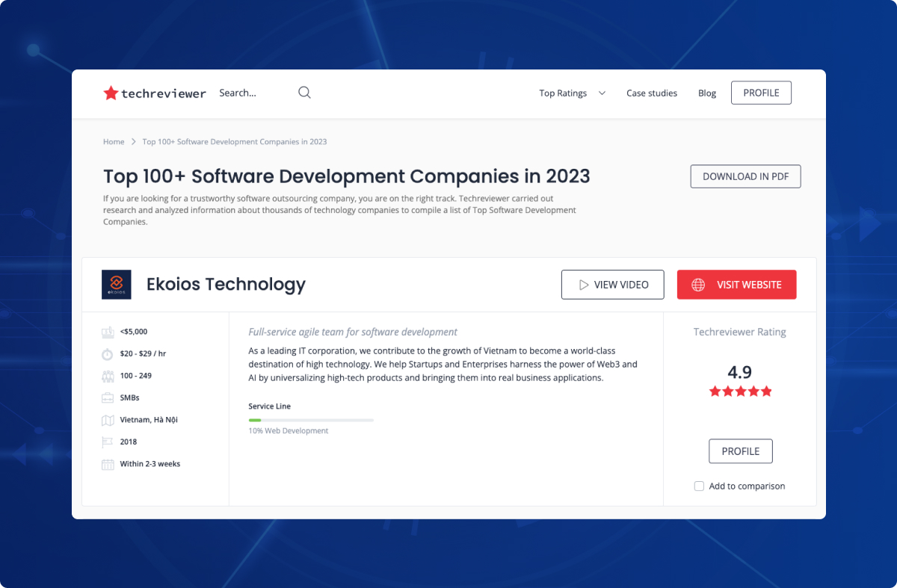Viewport: 897px width, 588px height.
Task: Click the play icon in View Video
Action: [x=585, y=285]
